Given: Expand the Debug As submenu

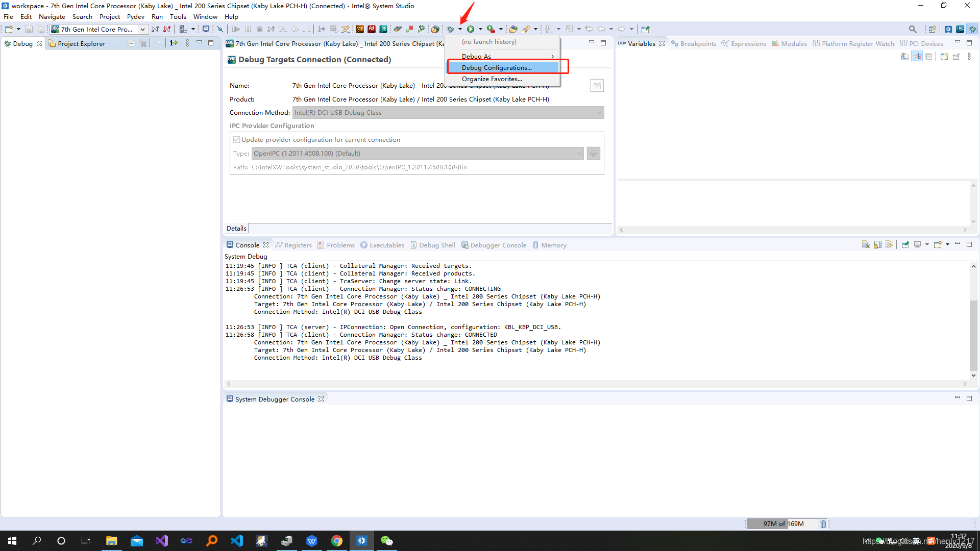Looking at the screenshot, I should (503, 56).
